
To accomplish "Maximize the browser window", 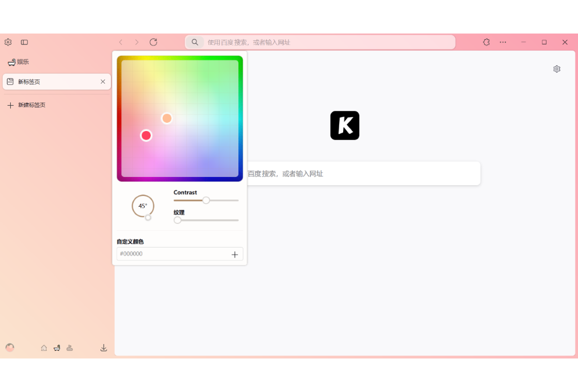I will pos(544,42).
